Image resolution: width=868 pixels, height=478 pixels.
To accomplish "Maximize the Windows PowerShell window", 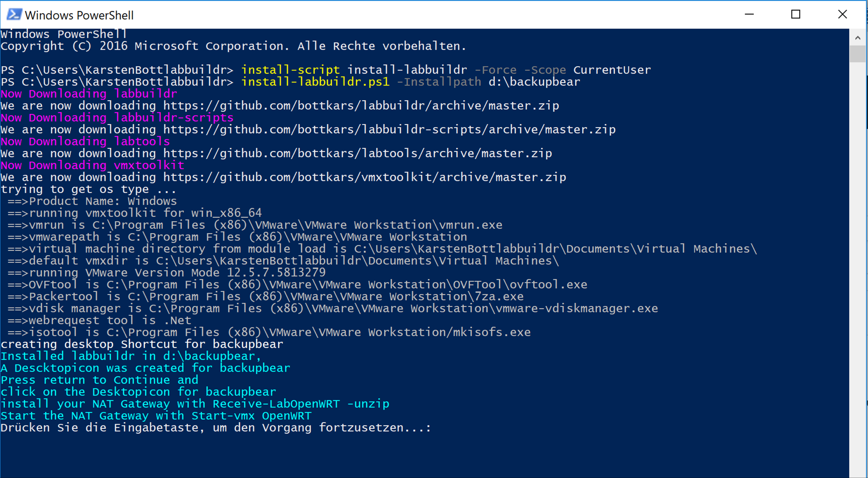I will point(796,15).
